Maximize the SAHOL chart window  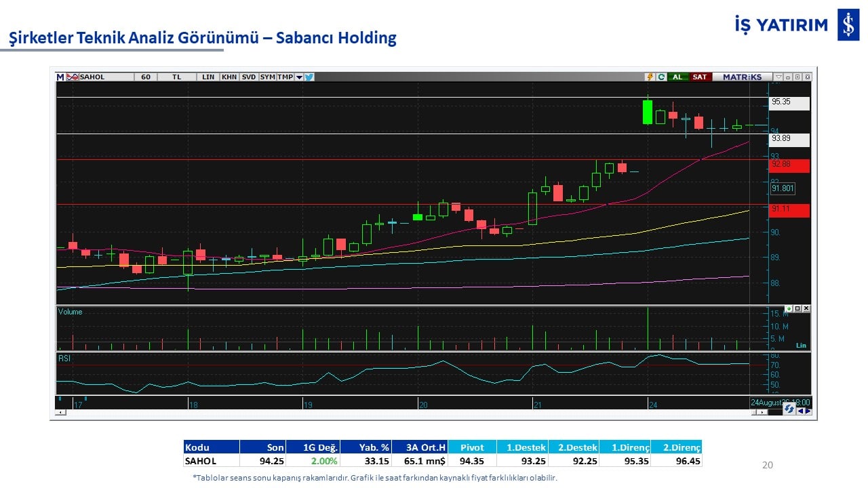coord(797,77)
